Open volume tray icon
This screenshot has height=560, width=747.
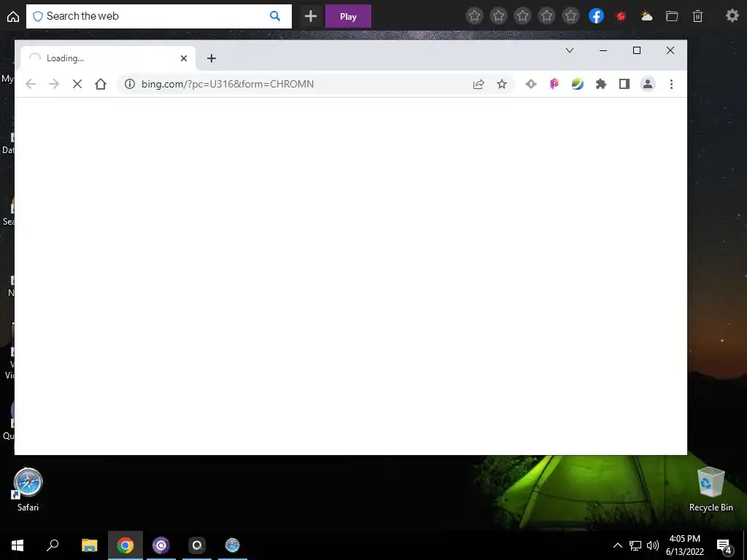[x=653, y=545]
